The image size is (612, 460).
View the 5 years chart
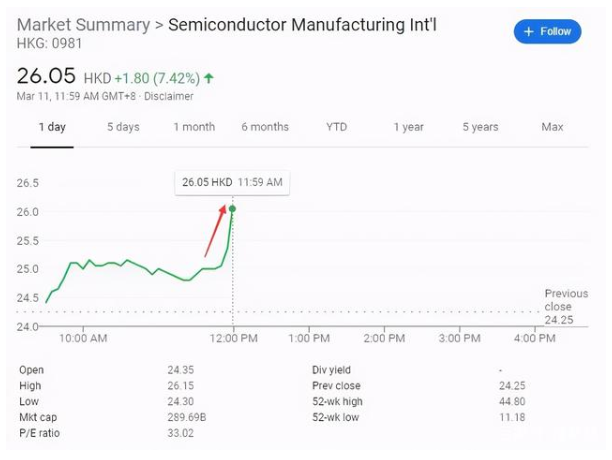tap(480, 127)
